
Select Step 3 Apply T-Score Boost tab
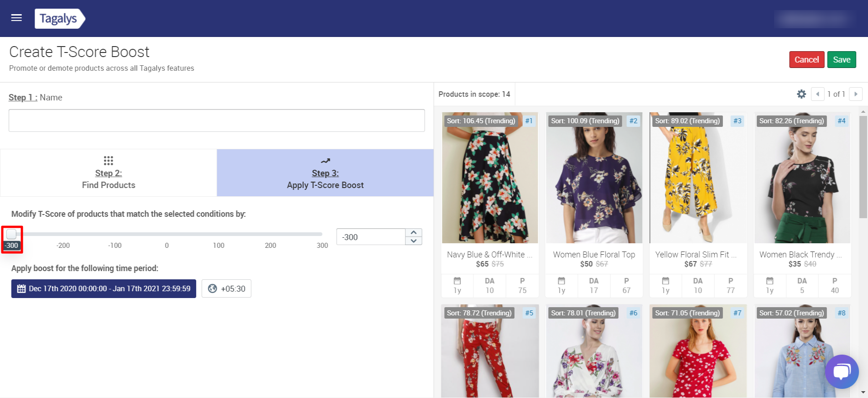point(325,173)
